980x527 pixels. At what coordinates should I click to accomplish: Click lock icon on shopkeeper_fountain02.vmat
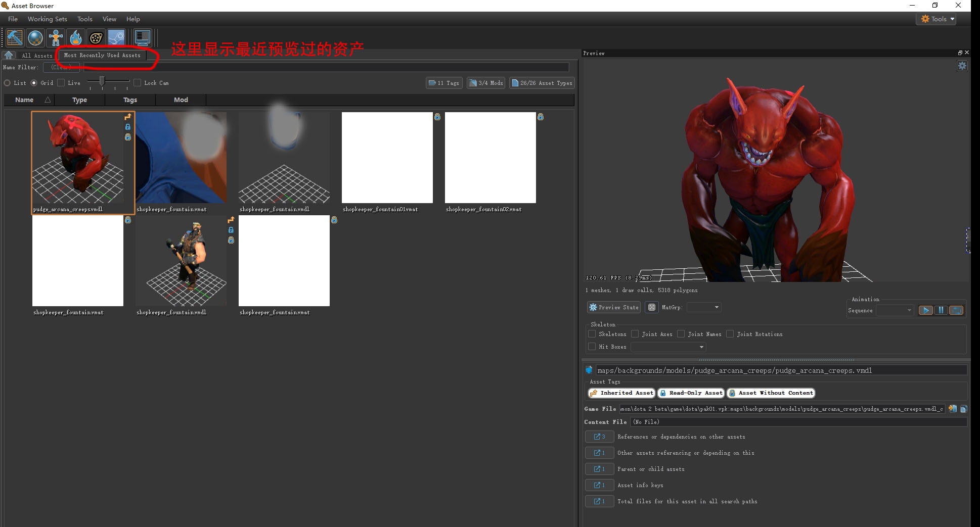coord(541,117)
